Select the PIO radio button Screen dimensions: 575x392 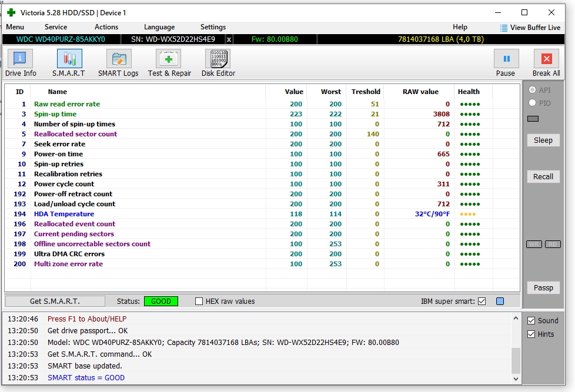(x=533, y=103)
